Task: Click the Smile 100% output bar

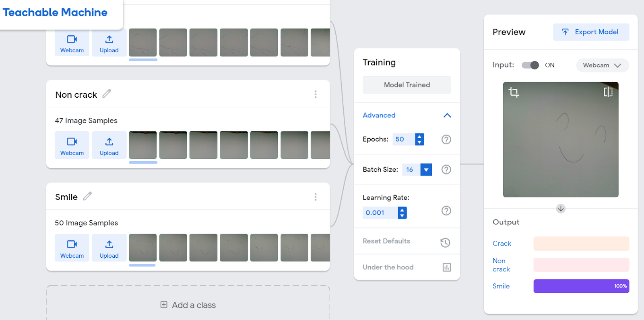Action: [581, 286]
